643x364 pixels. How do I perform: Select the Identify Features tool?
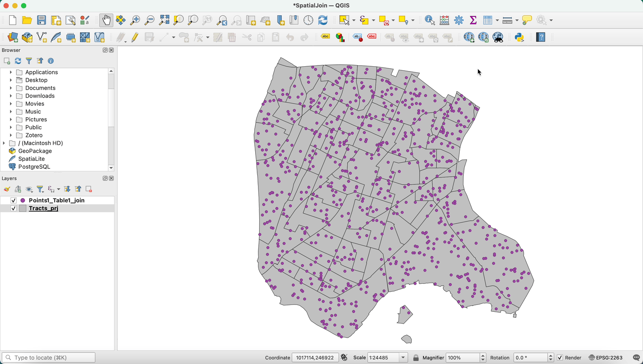[430, 20]
